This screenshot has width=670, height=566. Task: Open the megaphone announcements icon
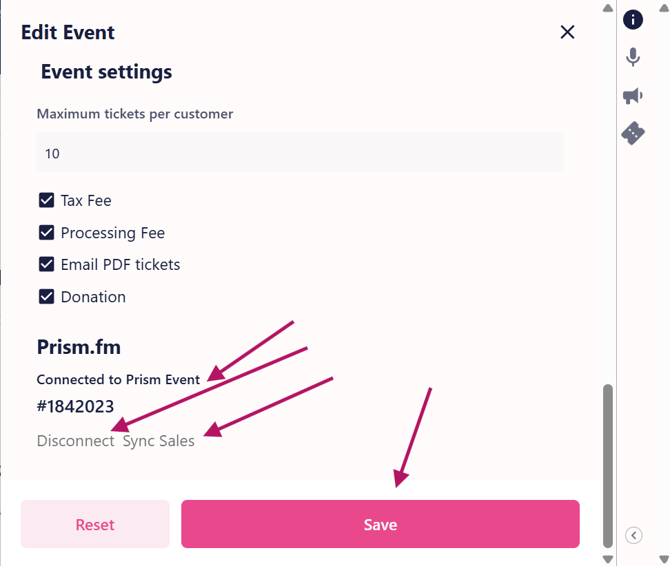(633, 96)
